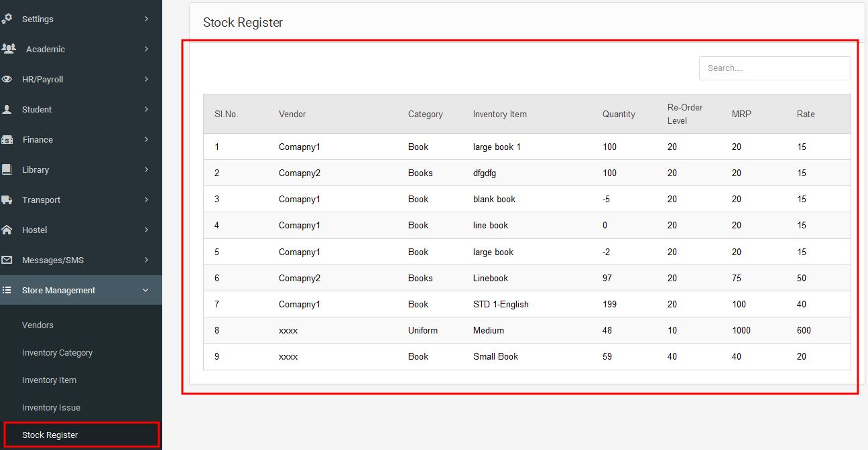Click the Finance money icon
The image size is (868, 450).
point(7,139)
